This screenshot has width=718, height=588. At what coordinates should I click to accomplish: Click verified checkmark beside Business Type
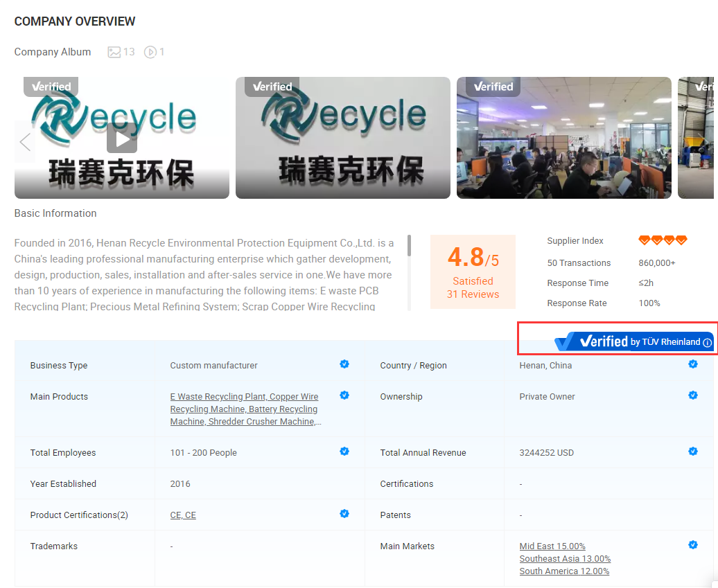344,364
